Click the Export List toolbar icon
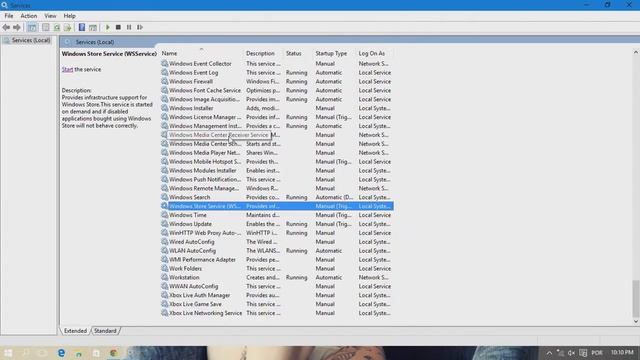This screenshot has width=640, height=360. coord(67,27)
